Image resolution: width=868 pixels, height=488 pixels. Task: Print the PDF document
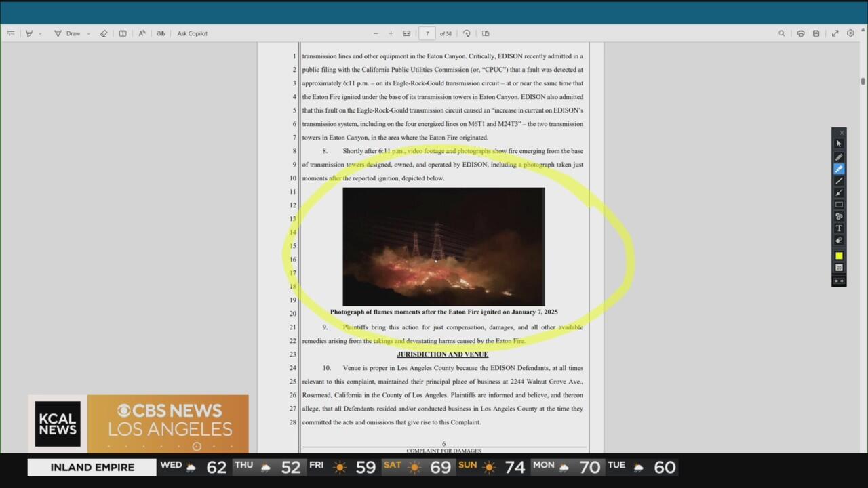(x=801, y=33)
